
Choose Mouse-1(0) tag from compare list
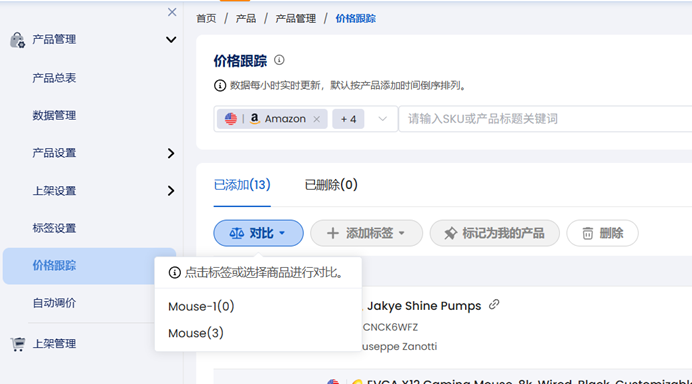[x=201, y=306]
